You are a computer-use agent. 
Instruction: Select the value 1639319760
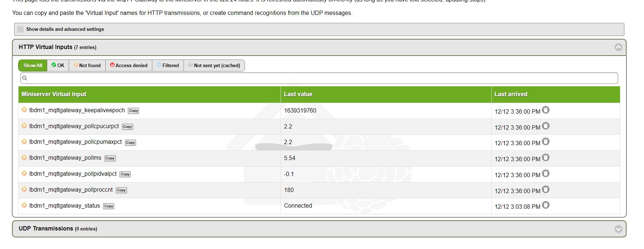click(x=300, y=110)
